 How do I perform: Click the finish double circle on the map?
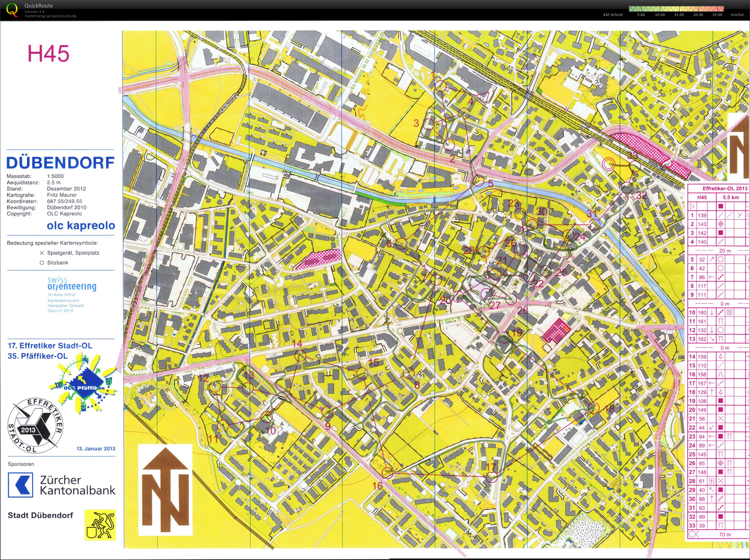pos(609,164)
